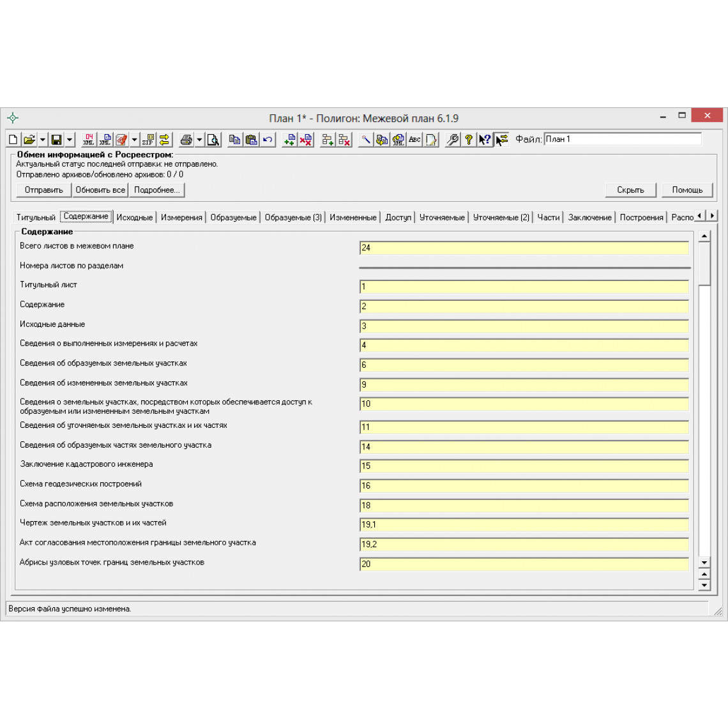Open a file with the folder icon
The image size is (728, 728).
[x=29, y=139]
